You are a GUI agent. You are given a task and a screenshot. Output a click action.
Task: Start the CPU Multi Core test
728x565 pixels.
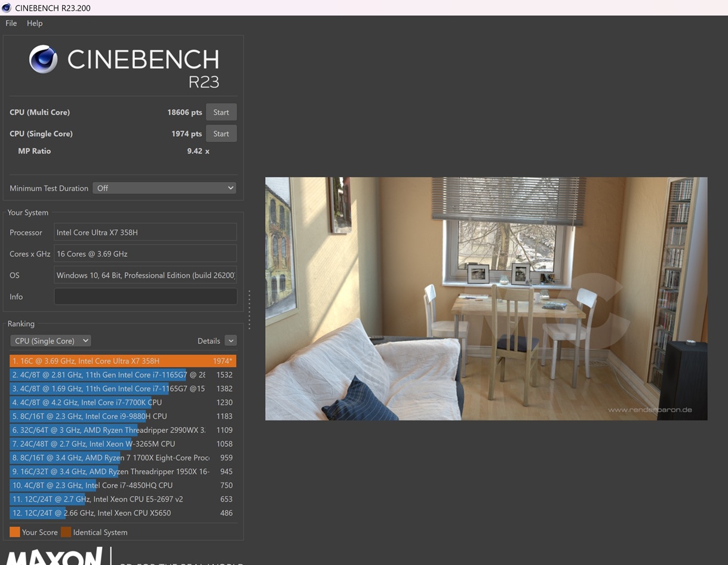(x=221, y=112)
